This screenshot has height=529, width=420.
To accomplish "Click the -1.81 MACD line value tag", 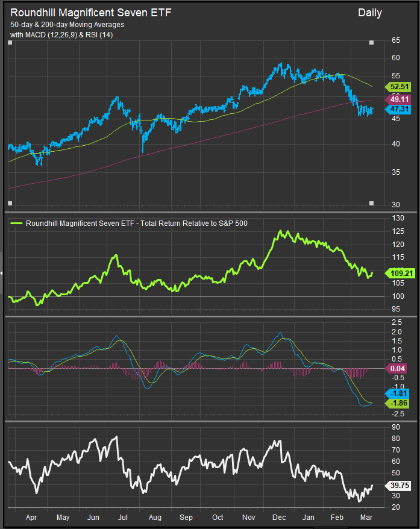I will [x=397, y=393].
